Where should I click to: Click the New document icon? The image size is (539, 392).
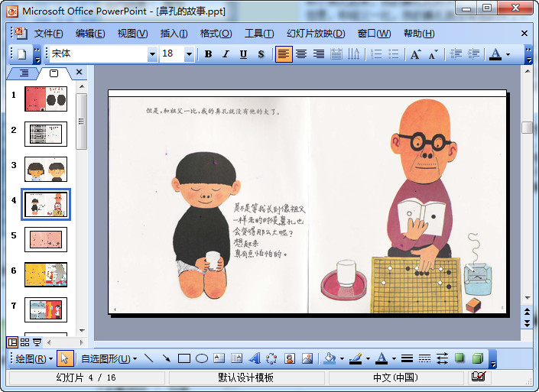[x=22, y=54]
